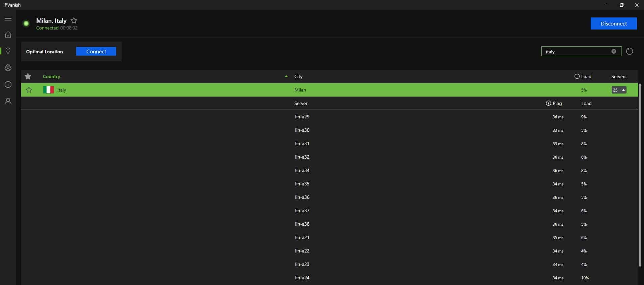This screenshot has width=644, height=285.
Task: Click the Ping info icon
Action: 548,103
